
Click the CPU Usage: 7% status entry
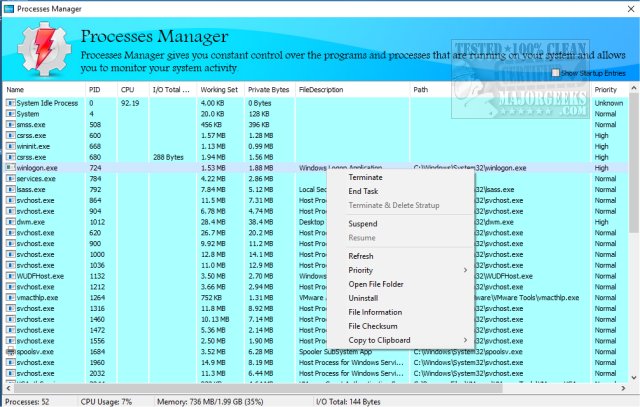[x=106, y=402]
